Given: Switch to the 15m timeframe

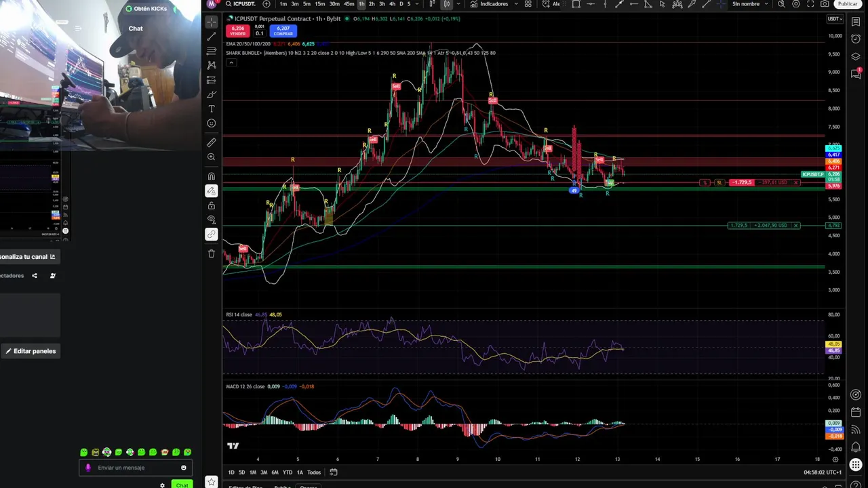Looking at the screenshot, I should [319, 4].
